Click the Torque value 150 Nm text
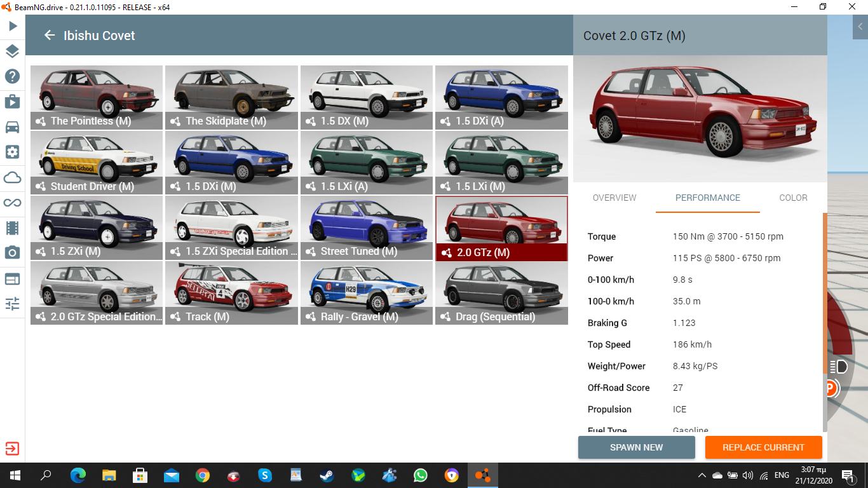Viewport: 868px width, 488px height. tap(728, 236)
